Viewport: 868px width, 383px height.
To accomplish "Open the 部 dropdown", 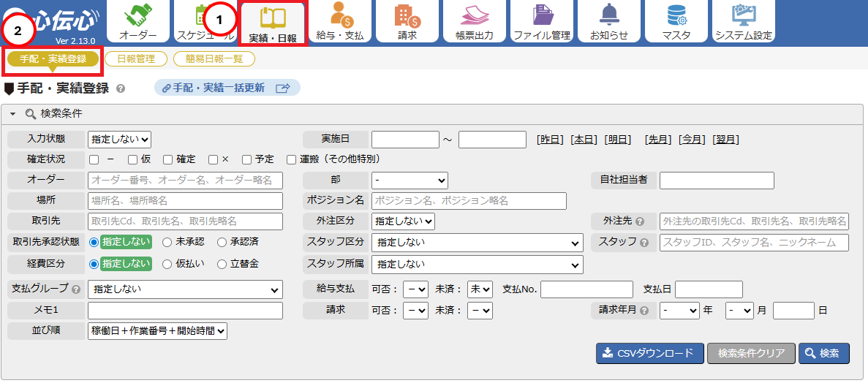I will pos(410,181).
